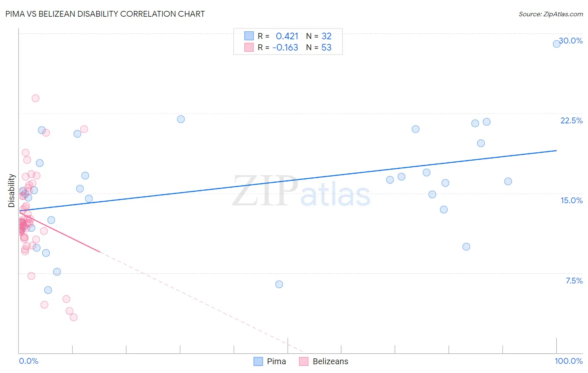Click the -0.163 correlation value
Screen dimensions: 588x373
285,47
